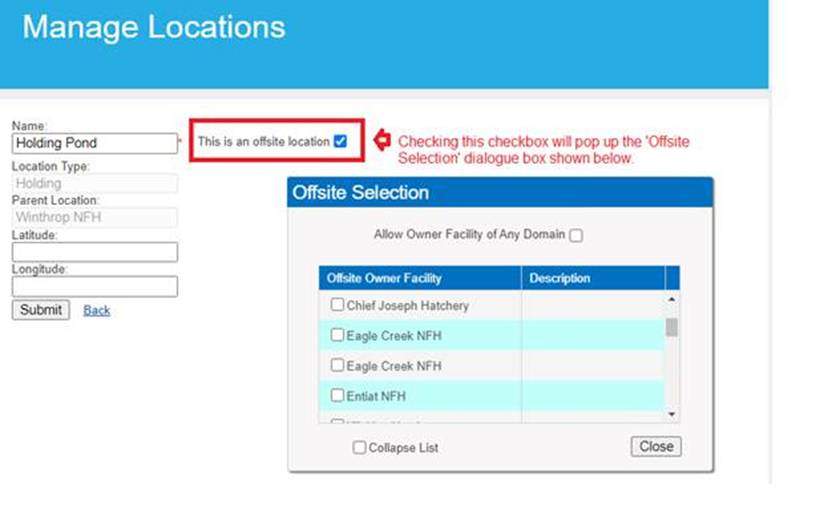Click the facility list scroll up arrow

click(672, 299)
